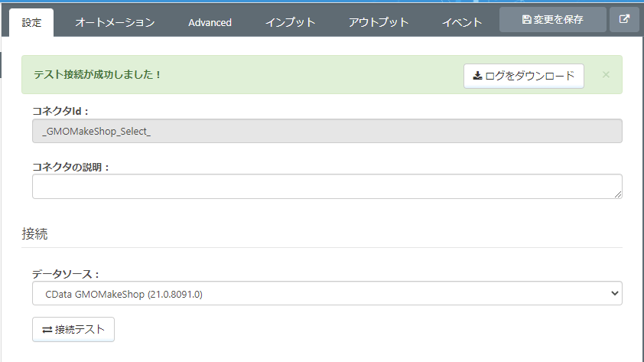Click the swap arrows icon on 接続テスト
The height and width of the screenshot is (362, 644).
(x=47, y=330)
